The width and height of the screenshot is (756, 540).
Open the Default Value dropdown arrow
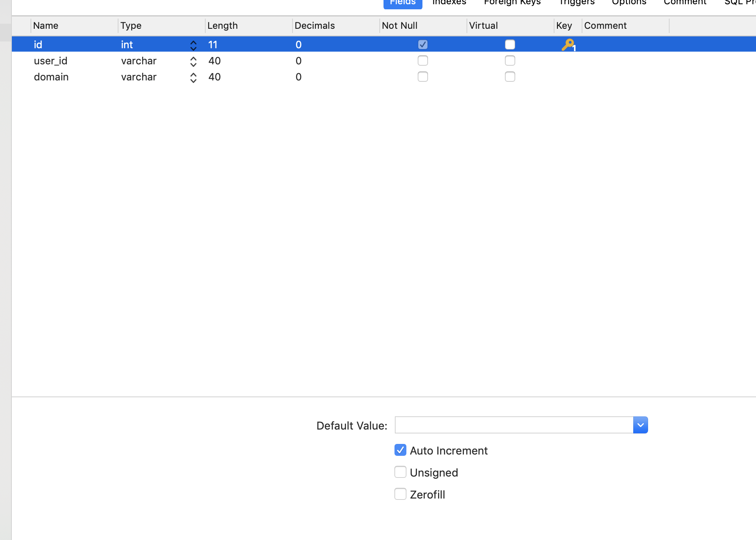[640, 425]
